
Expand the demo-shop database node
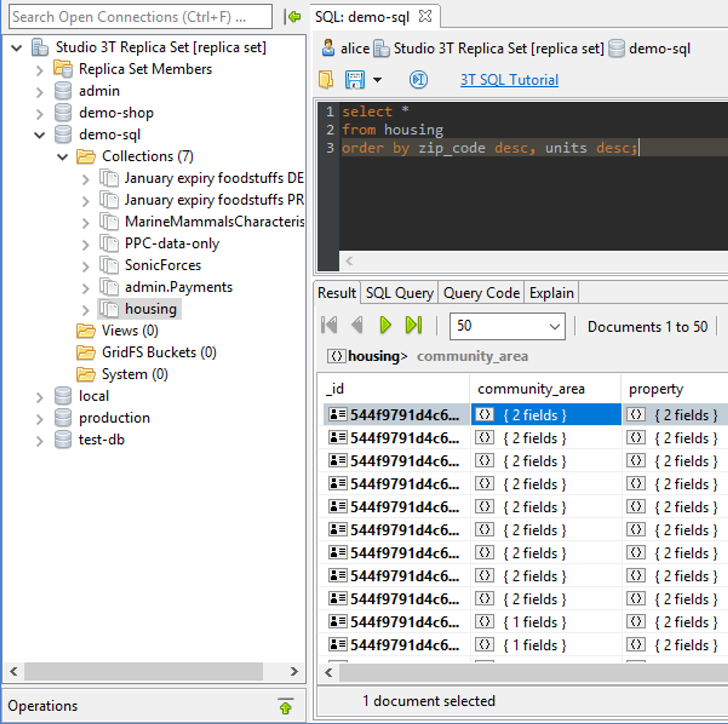tap(40, 113)
